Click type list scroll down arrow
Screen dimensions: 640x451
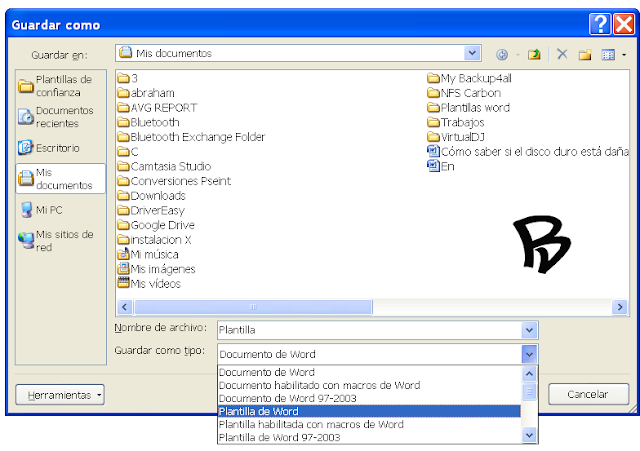[x=529, y=435]
